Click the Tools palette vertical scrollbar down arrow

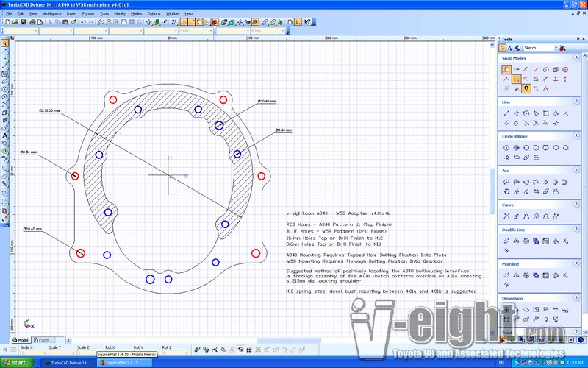(x=584, y=333)
